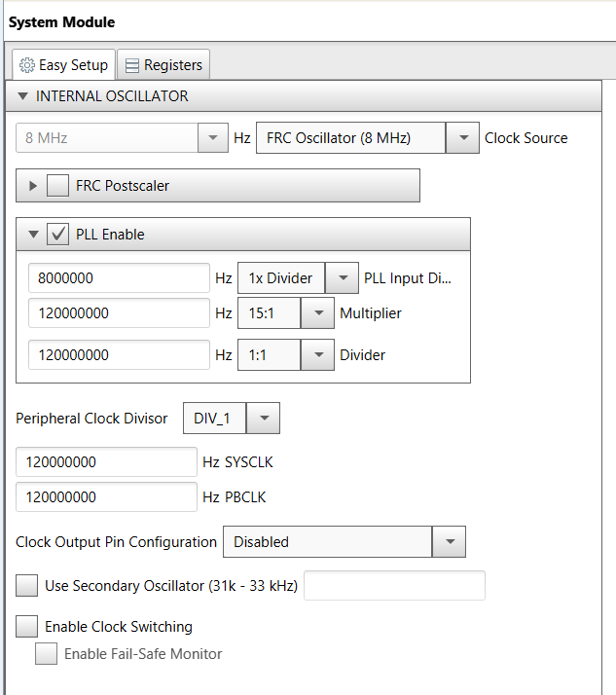Click the Hz PBCLK label
The width and height of the screenshot is (616, 695).
point(235,496)
